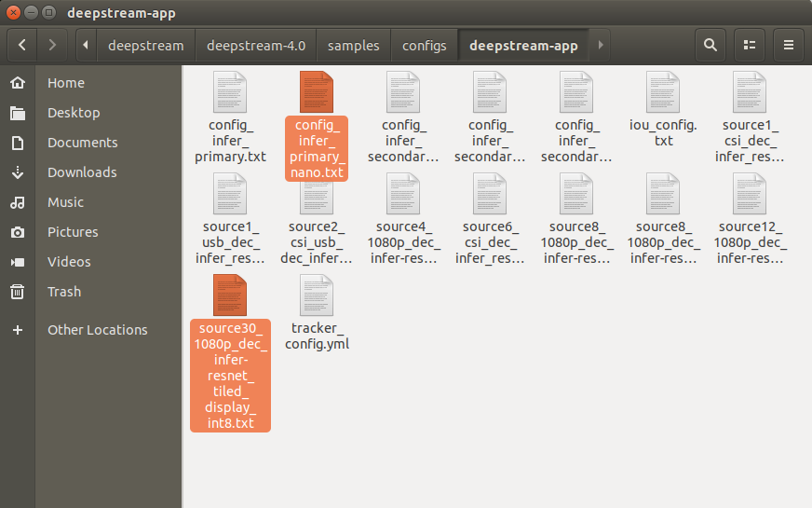Jump to the configs path segment

424,45
